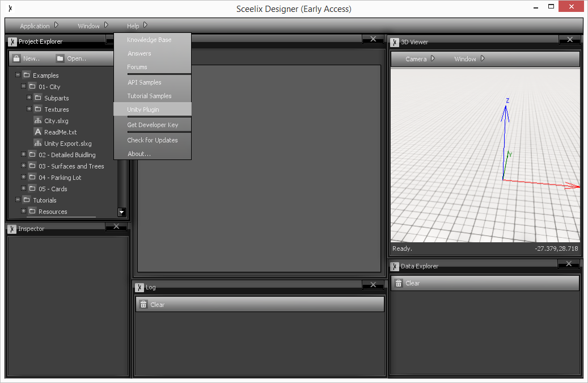Click the Sceelix logo in title bar
Screen dimensions: 588x383
click(x=11, y=9)
